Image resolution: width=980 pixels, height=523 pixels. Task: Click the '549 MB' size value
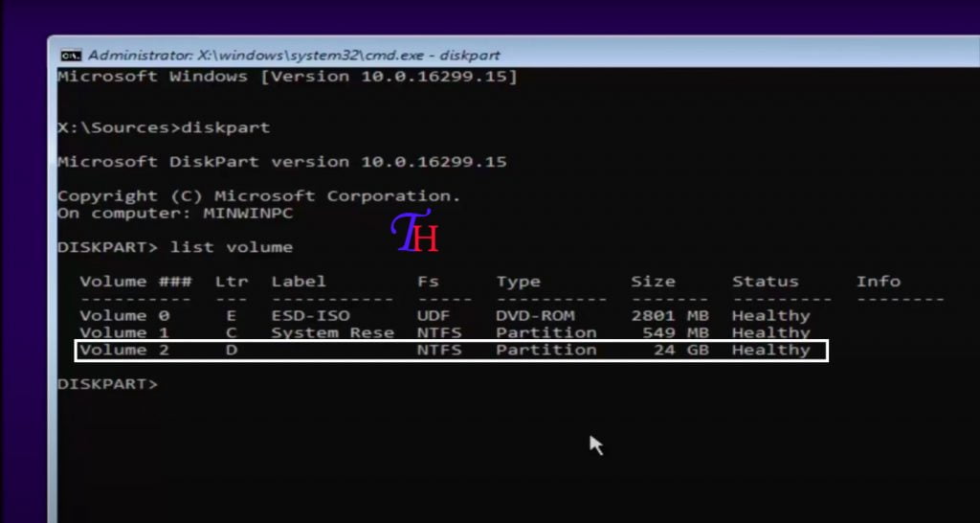coord(676,332)
